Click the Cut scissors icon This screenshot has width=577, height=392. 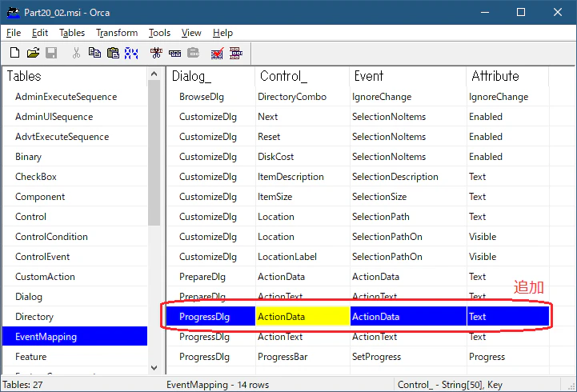(76, 53)
